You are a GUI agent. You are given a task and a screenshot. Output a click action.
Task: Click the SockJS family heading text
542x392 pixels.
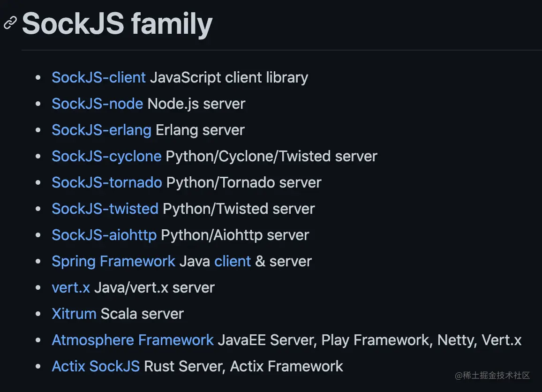coord(117,24)
